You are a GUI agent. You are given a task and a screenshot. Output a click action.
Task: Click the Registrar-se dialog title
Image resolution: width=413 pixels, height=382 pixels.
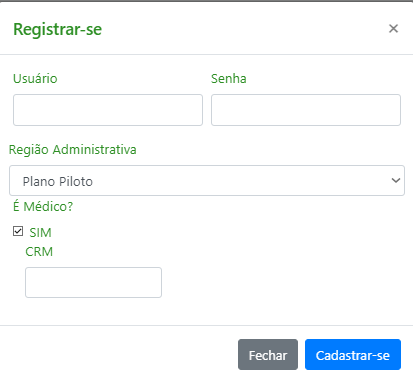click(x=58, y=29)
